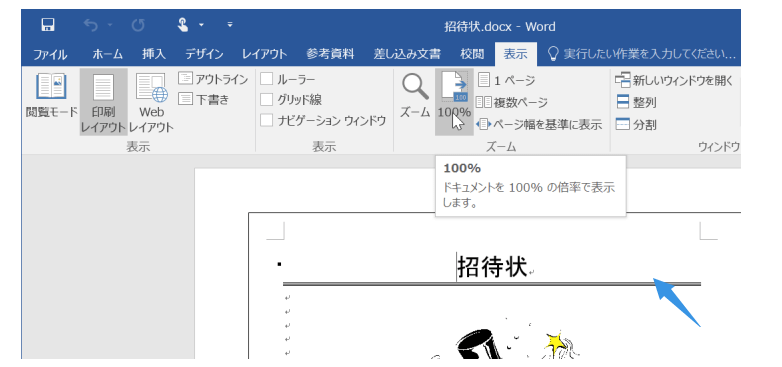
Task: Switch to the デザイン tab
Action: [204, 54]
